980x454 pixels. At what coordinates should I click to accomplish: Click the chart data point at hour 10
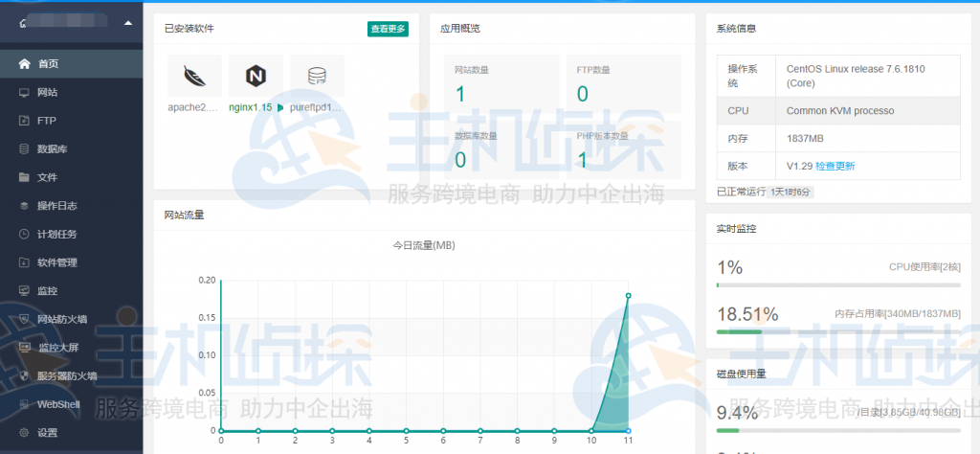point(591,430)
